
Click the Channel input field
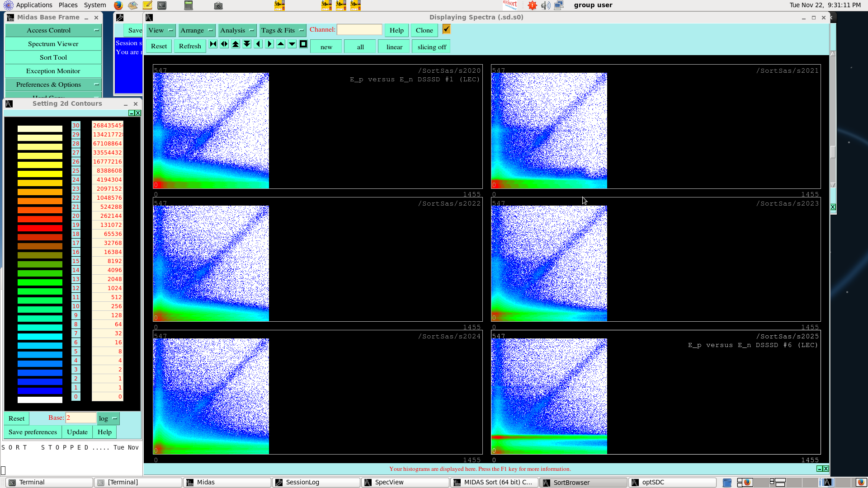359,29
